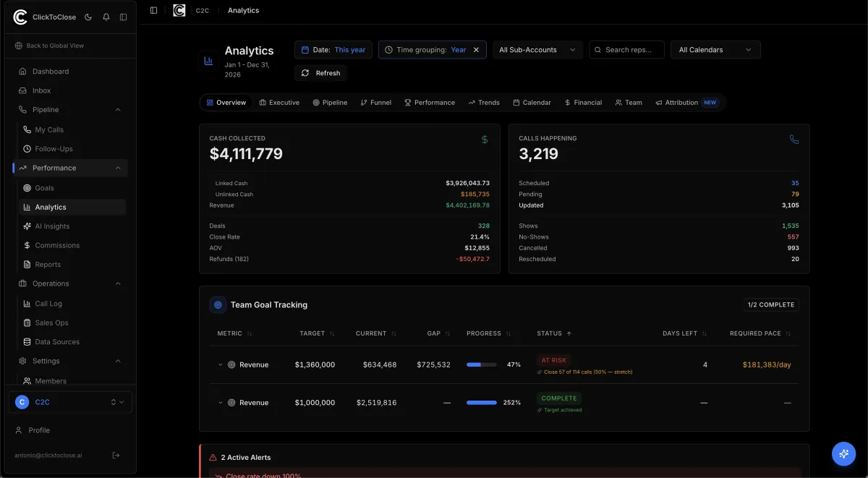The image size is (868, 478).
Task: Click the Refresh button
Action: tap(320, 73)
